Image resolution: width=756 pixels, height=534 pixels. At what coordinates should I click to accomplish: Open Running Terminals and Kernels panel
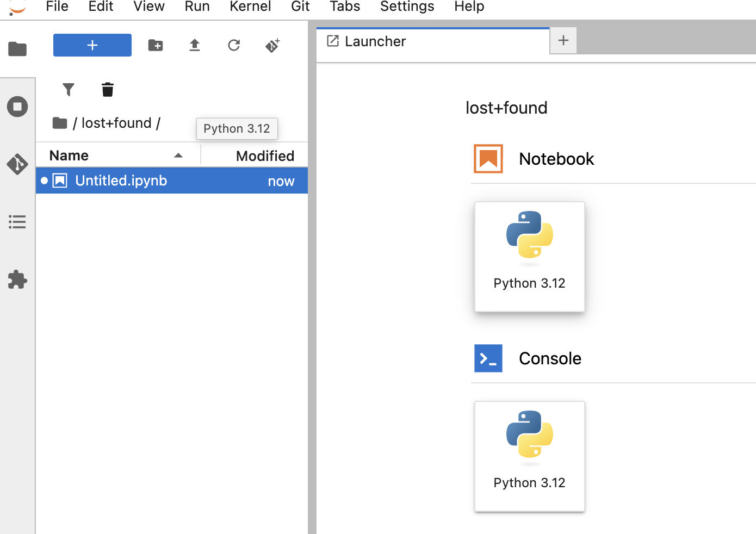[17, 107]
